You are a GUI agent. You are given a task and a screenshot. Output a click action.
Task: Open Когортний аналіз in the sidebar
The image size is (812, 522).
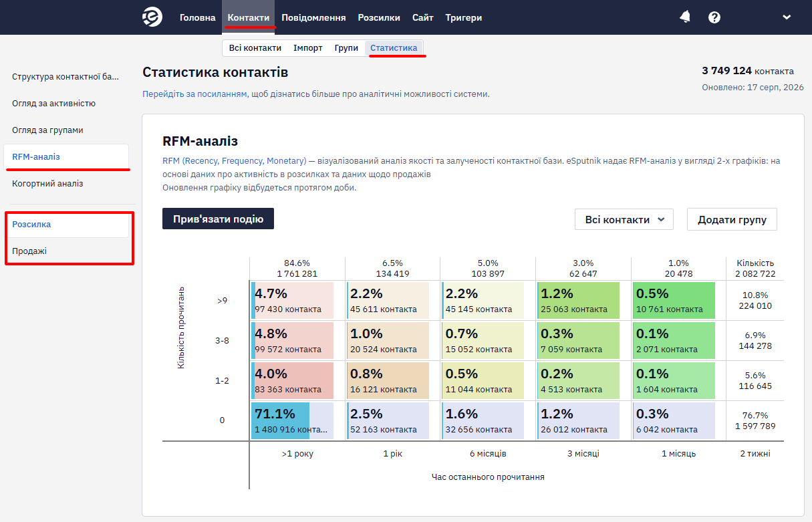click(47, 183)
